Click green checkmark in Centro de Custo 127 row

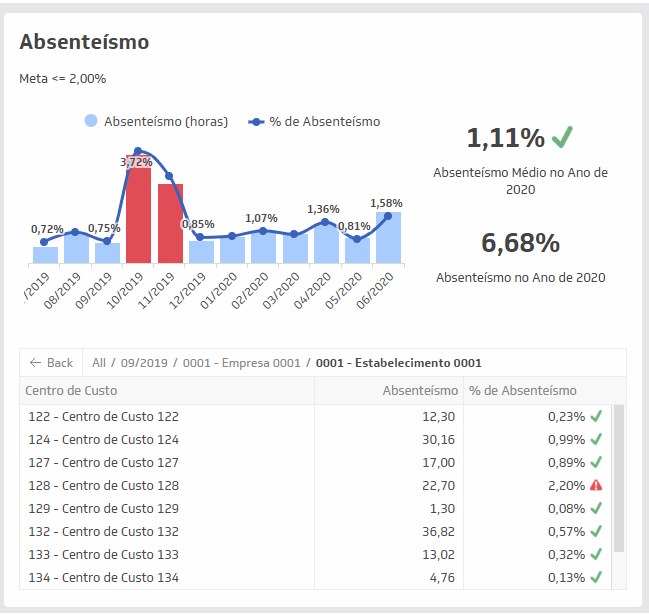pos(596,462)
